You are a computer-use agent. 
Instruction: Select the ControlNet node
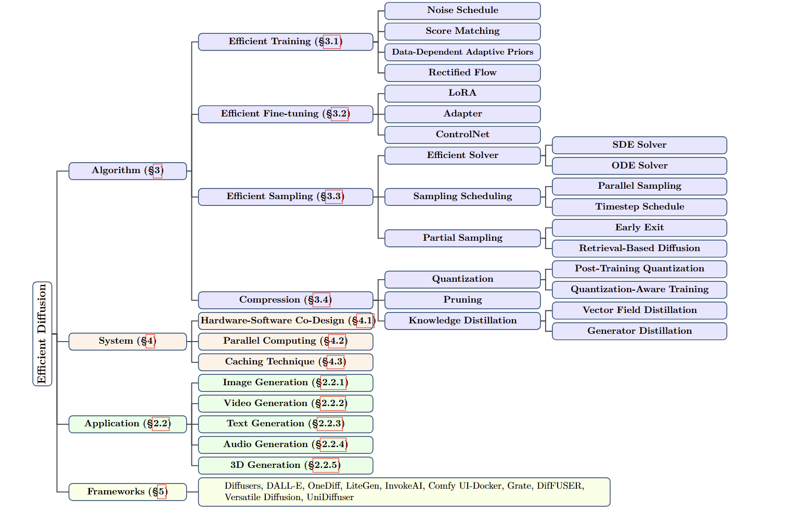[x=462, y=135]
